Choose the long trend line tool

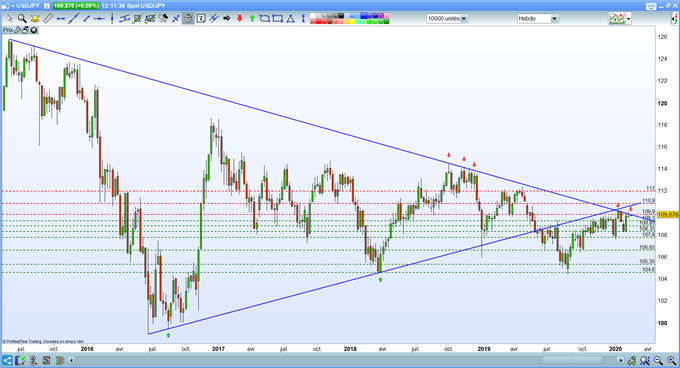[x=73, y=19]
